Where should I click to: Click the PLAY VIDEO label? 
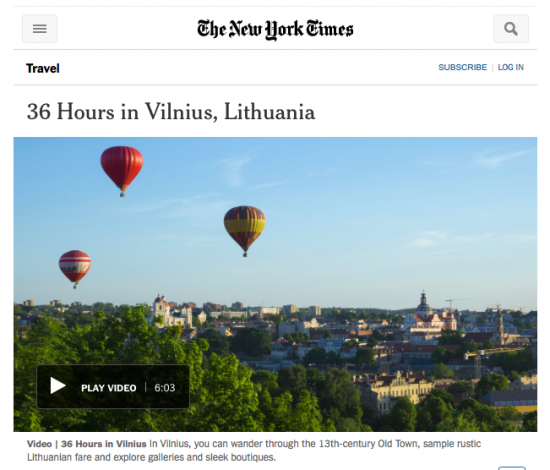click(x=109, y=388)
